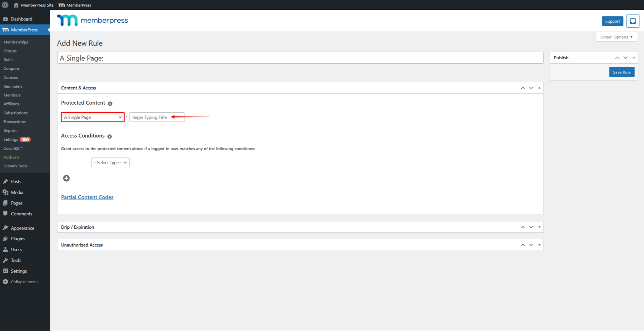The height and width of the screenshot is (331, 644).
Task: Expand the Screen Options panel
Action: click(616, 37)
